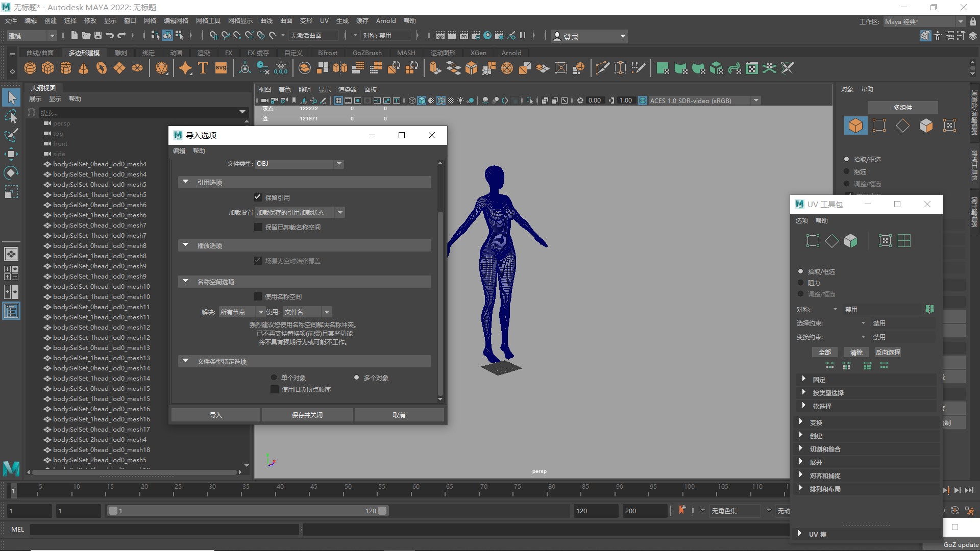
Task: Open the 文件类型 OBJ dropdown
Action: (299, 164)
